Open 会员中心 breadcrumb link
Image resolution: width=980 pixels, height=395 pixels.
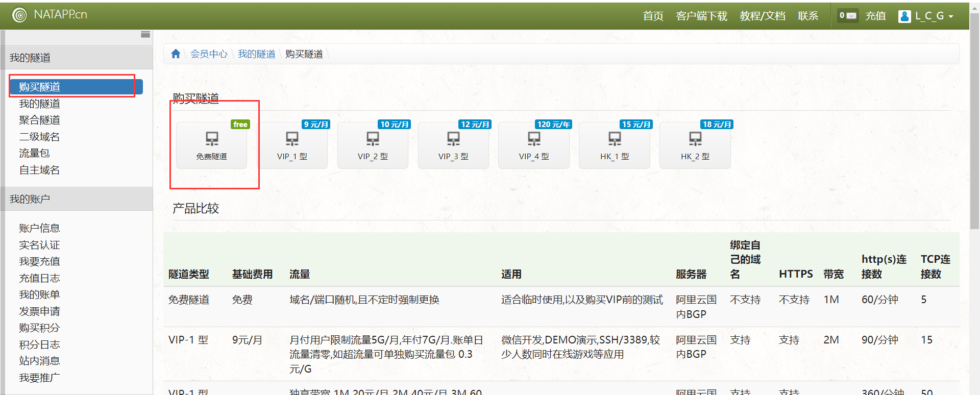tap(209, 54)
